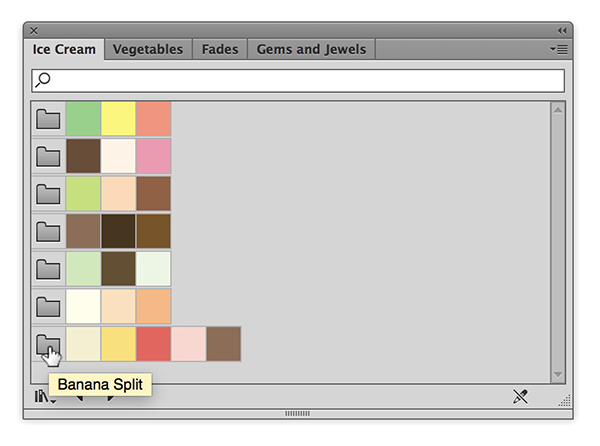Pick the light pink swatch in Banana Split group
This screenshot has height=446, width=600.
[x=189, y=344]
